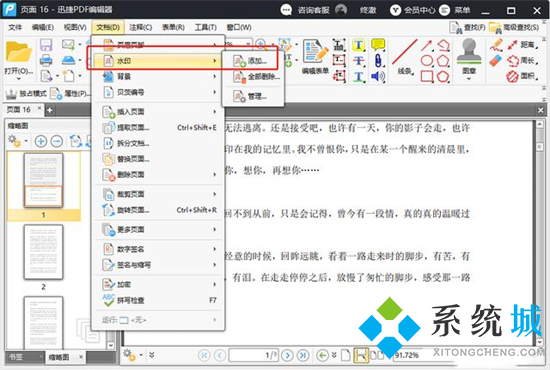
Task: Select the Strikethrough Text T icon
Action: click(358, 61)
